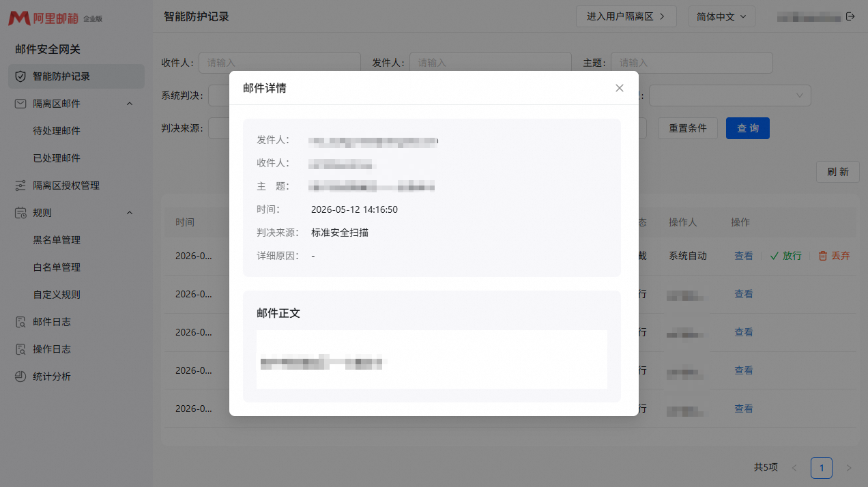The image size is (868, 487).
Task: Click the 阿里邮箱 logo icon
Action: tap(18, 18)
